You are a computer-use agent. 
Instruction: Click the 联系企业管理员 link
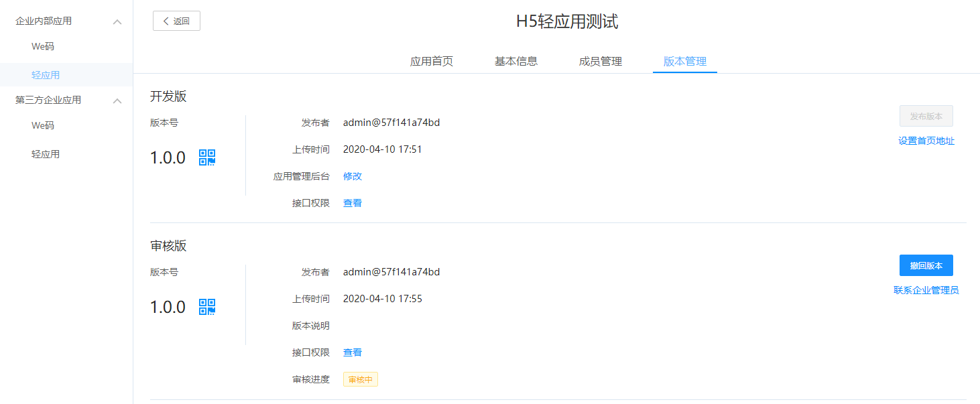pyautogui.click(x=926, y=290)
